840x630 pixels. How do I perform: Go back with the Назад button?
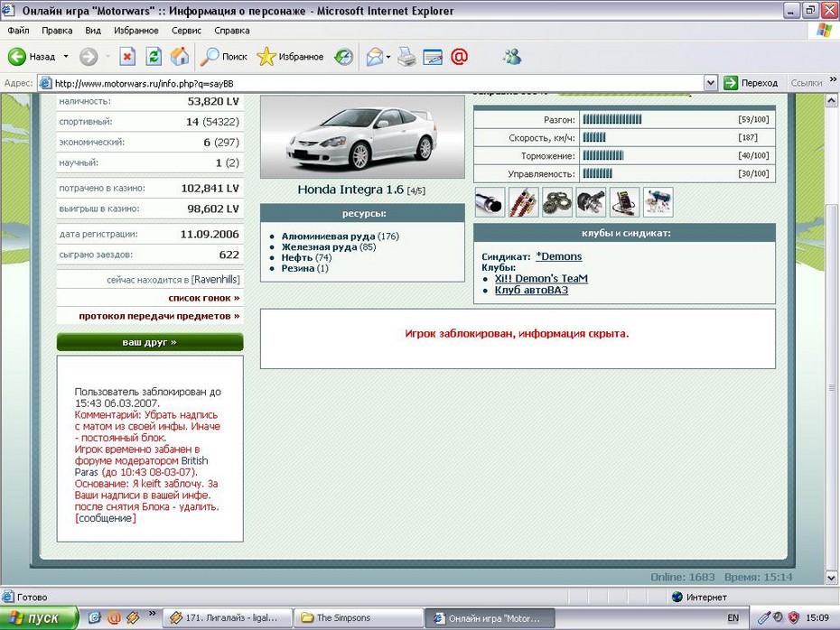pos(31,56)
